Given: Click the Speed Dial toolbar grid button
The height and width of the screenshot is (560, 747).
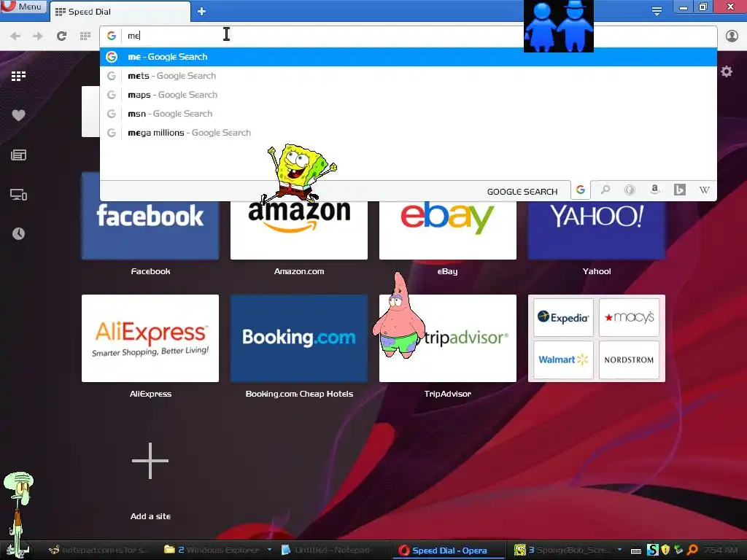Looking at the screenshot, I should click(x=85, y=36).
